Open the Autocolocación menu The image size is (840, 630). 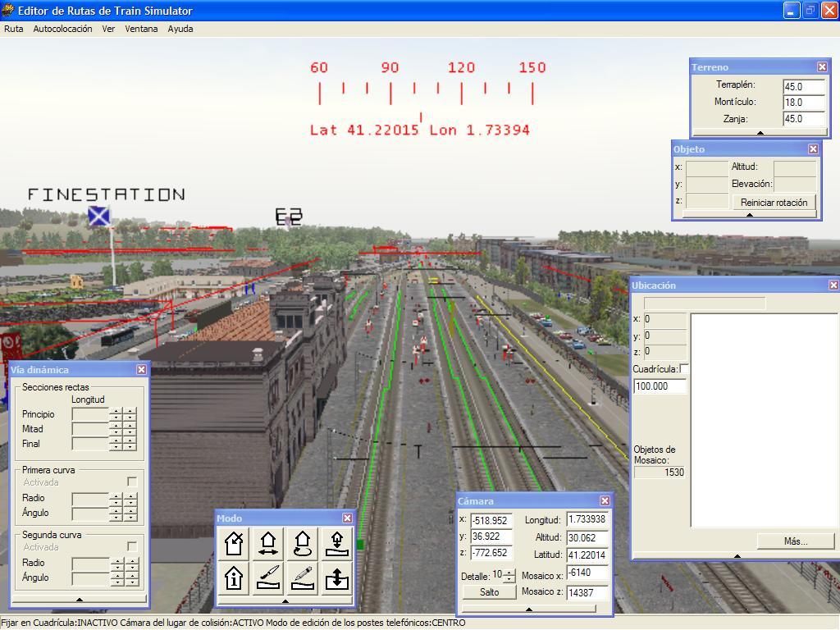coord(62,29)
